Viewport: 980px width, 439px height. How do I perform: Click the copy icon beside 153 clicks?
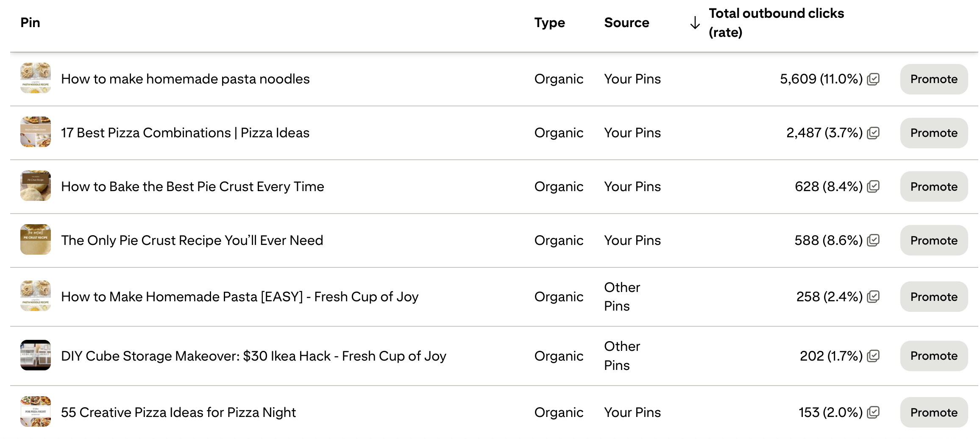pyautogui.click(x=874, y=412)
